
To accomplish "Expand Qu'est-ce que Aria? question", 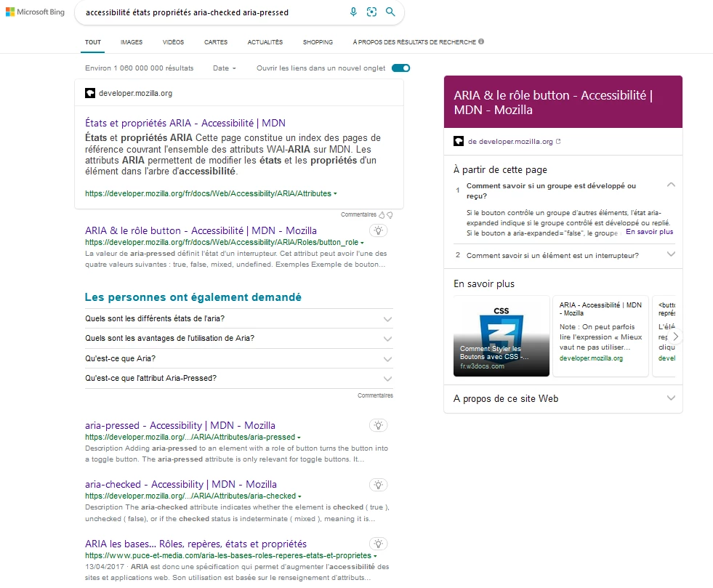I will point(238,359).
